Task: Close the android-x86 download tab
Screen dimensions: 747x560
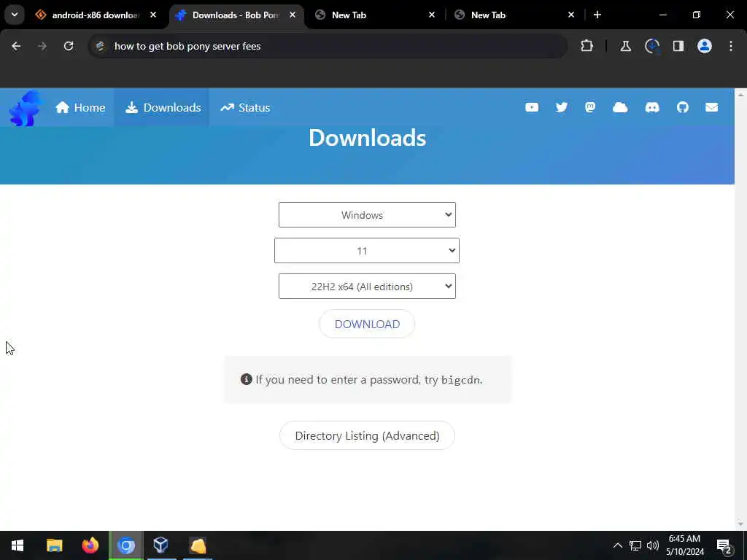Action: (153, 15)
